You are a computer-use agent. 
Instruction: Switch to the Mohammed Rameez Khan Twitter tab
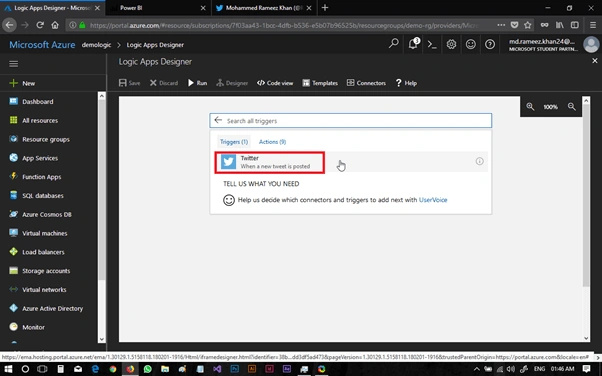264,8
